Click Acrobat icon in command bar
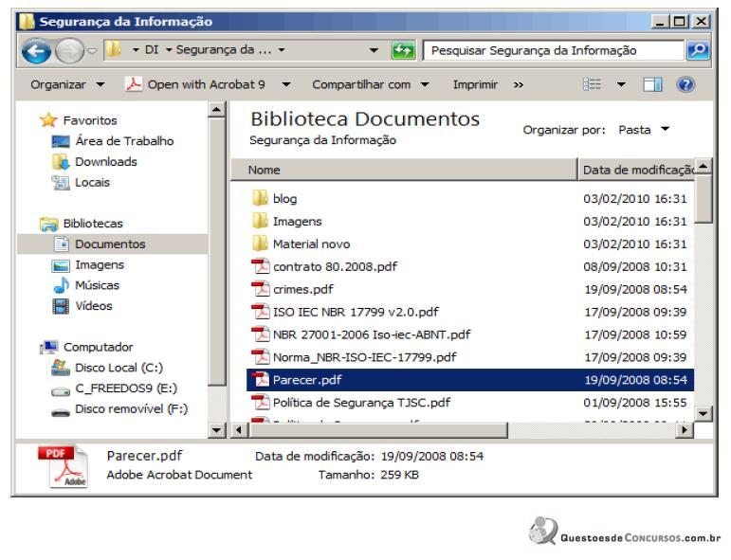Screen dimensions: 731x560 click(x=134, y=84)
